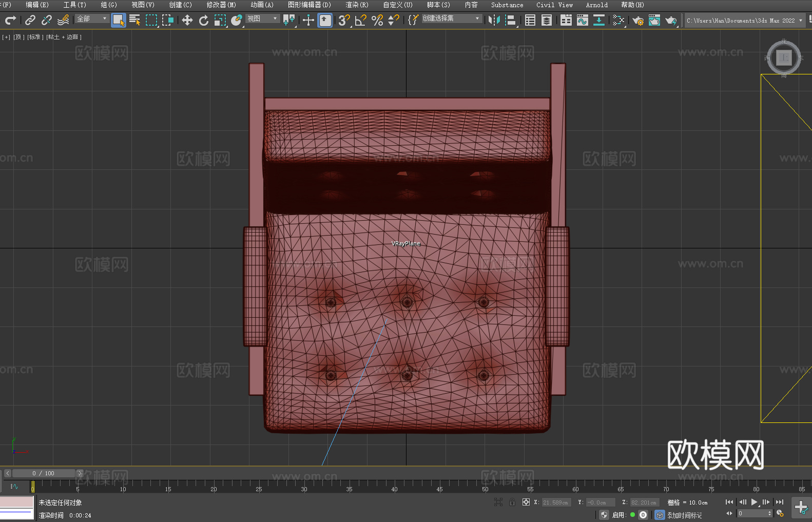Select the Unlink selection tool
The width and height of the screenshot is (812, 522).
(x=47, y=20)
